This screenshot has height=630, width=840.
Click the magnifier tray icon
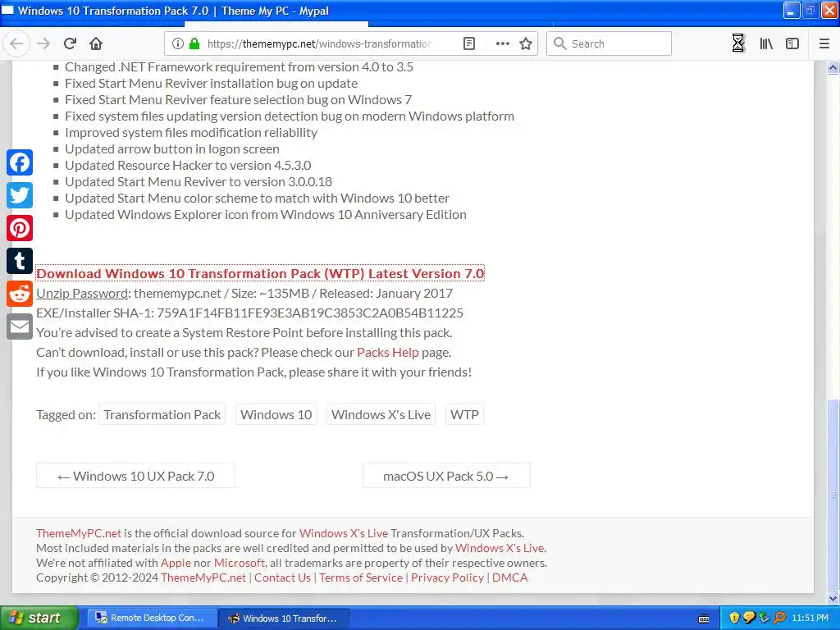click(780, 619)
